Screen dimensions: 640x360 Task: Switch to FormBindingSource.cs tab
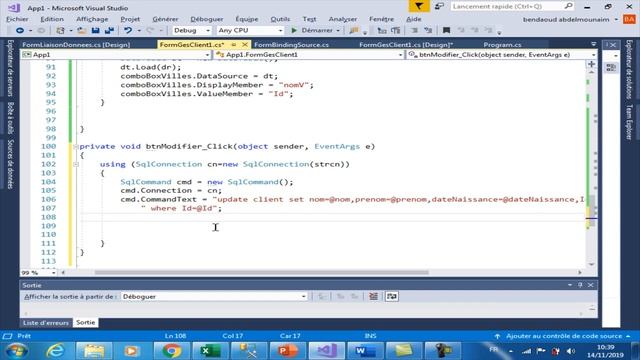coord(291,44)
